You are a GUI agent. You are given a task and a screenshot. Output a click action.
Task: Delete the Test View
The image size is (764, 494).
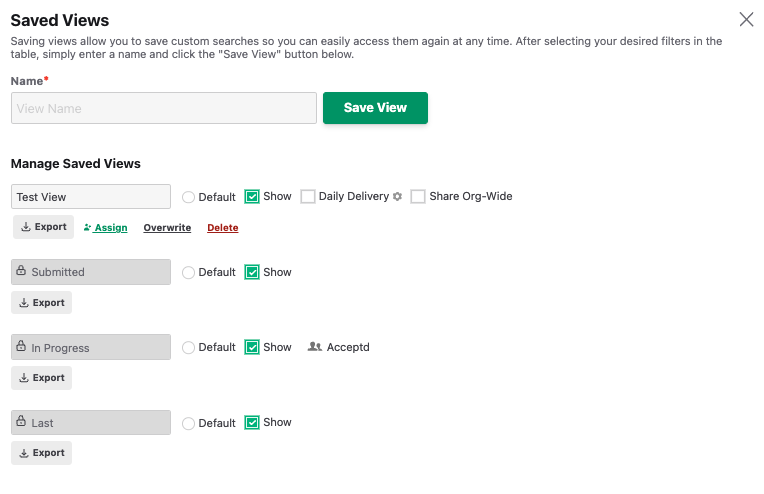(x=222, y=228)
